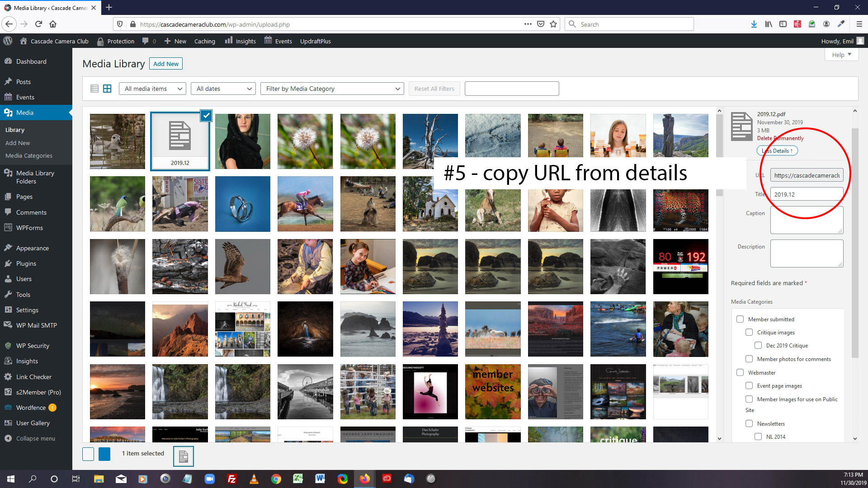This screenshot has height=488, width=868.
Task: Click Firefox downloads arrow icon
Action: coord(754,24)
